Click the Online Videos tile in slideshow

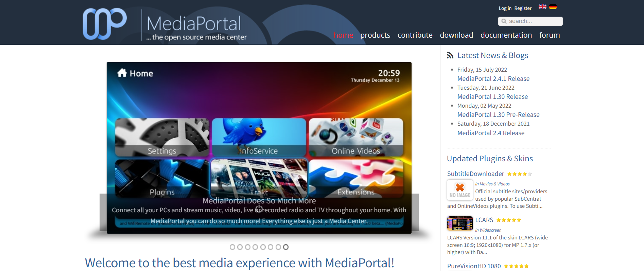356,137
